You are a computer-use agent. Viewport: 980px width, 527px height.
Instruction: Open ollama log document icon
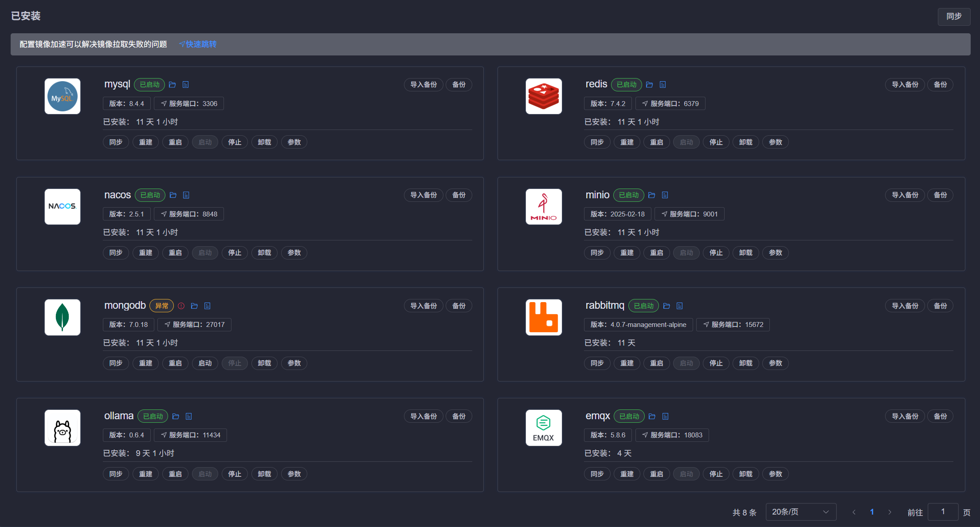[188, 417]
